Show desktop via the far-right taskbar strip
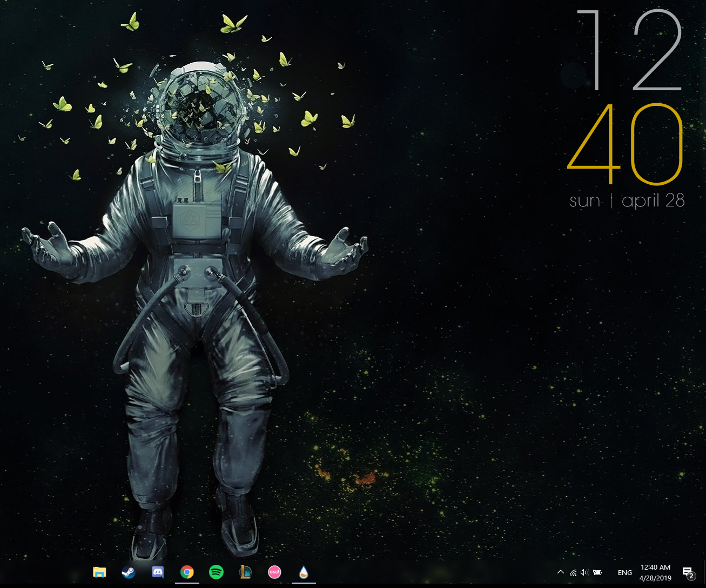This screenshot has width=706, height=588. pos(704,572)
